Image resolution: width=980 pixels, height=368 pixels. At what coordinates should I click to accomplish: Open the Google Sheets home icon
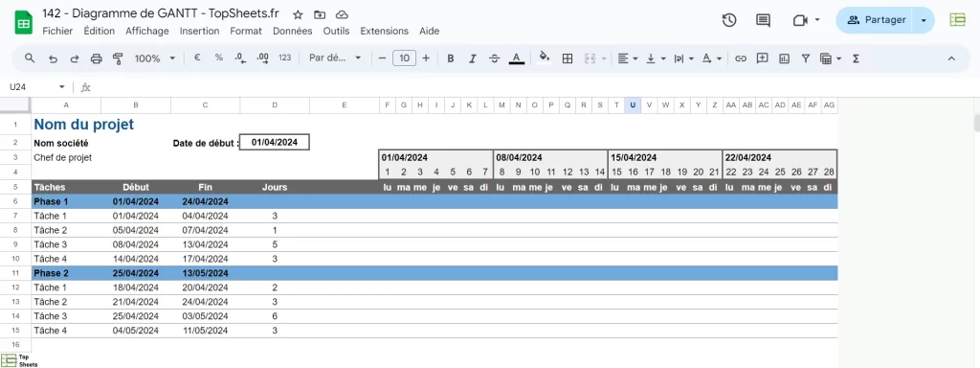[x=24, y=23]
